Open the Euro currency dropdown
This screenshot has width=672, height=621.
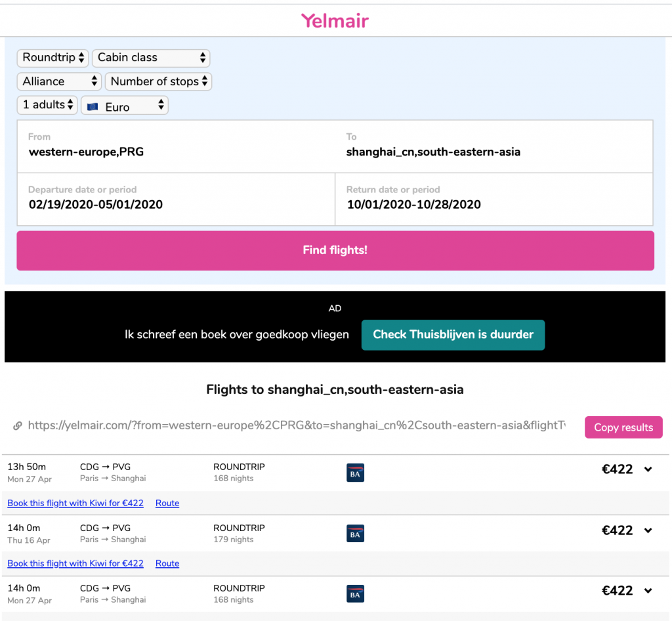124,106
